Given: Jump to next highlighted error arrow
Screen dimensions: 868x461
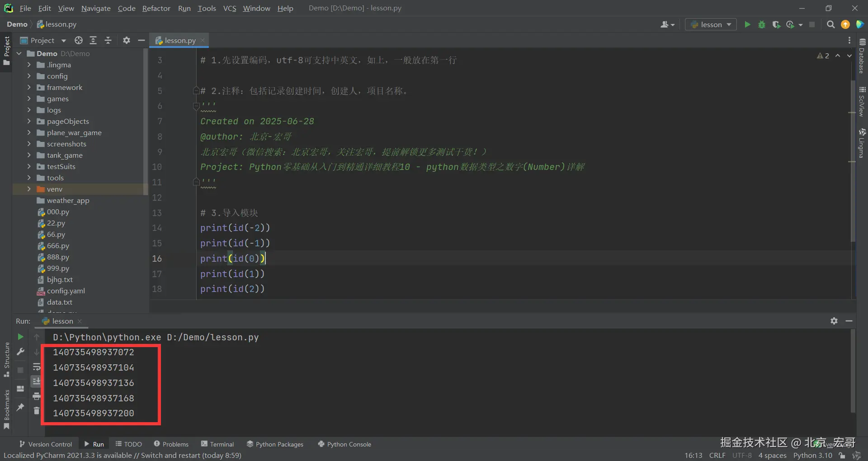Looking at the screenshot, I should click(849, 56).
